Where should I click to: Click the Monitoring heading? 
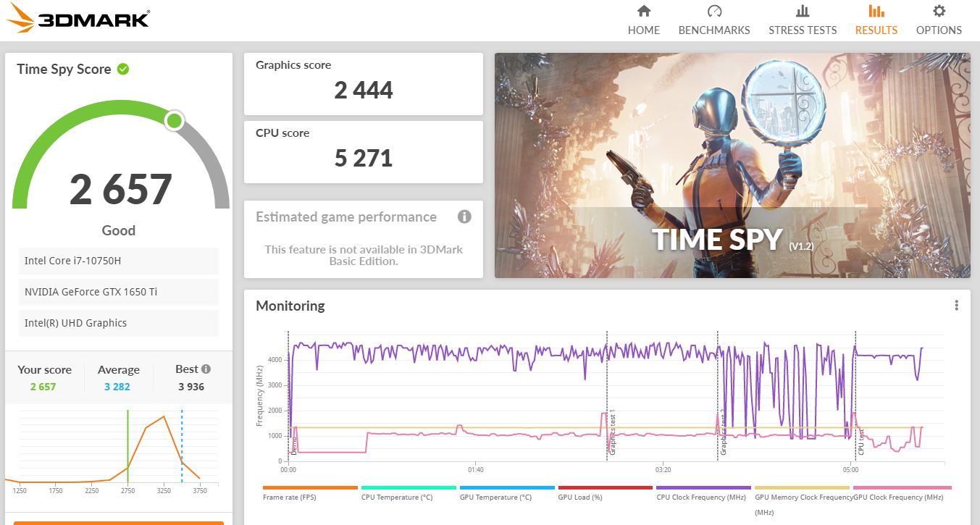[290, 306]
